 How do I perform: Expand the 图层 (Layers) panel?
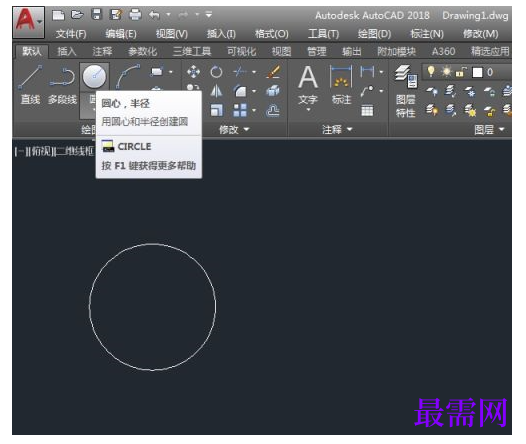489,129
